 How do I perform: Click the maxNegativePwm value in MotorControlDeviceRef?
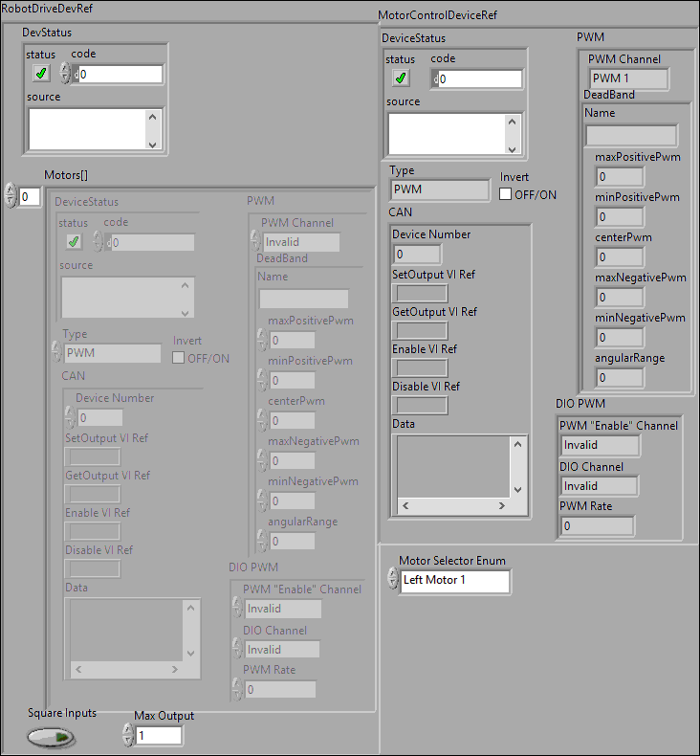[x=620, y=298]
